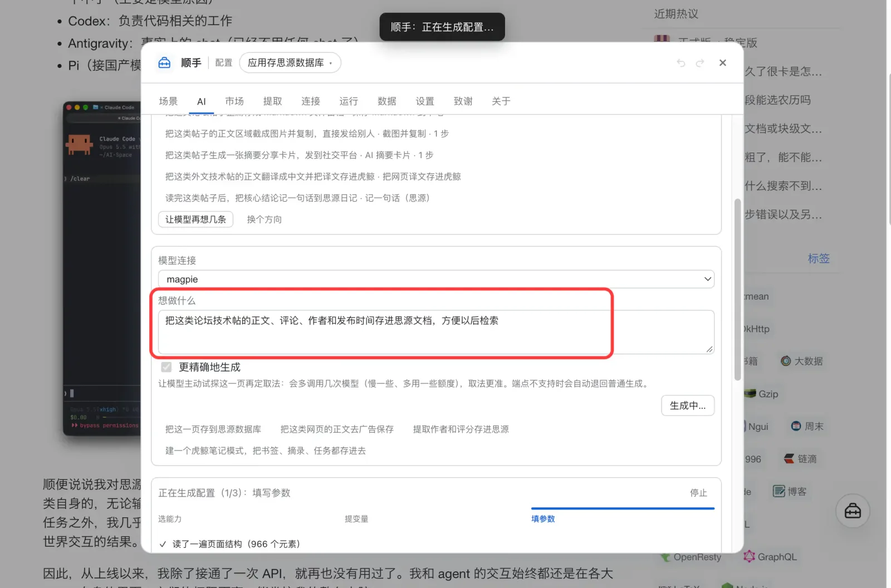
Task: Click the GraphQL tag icon
Action: tap(750, 556)
